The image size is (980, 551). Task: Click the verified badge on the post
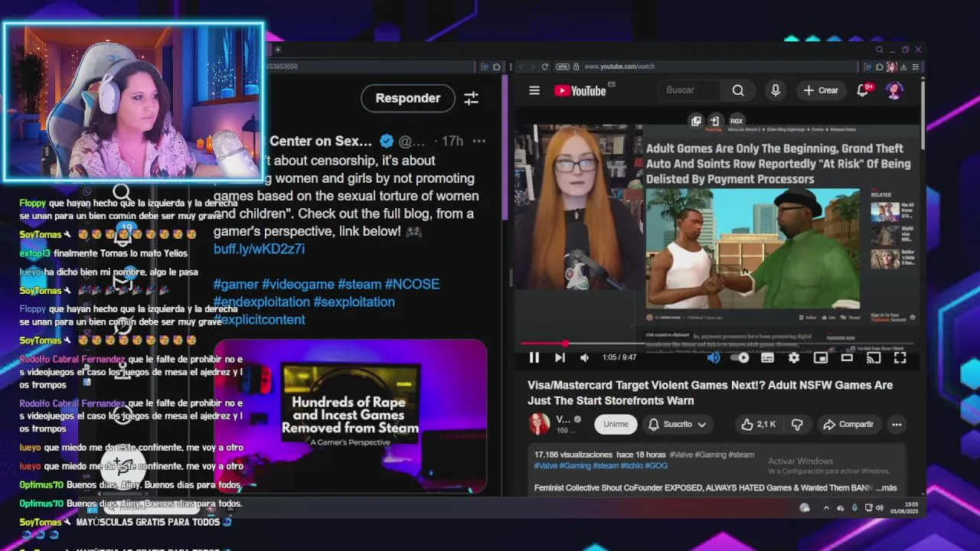tap(387, 141)
